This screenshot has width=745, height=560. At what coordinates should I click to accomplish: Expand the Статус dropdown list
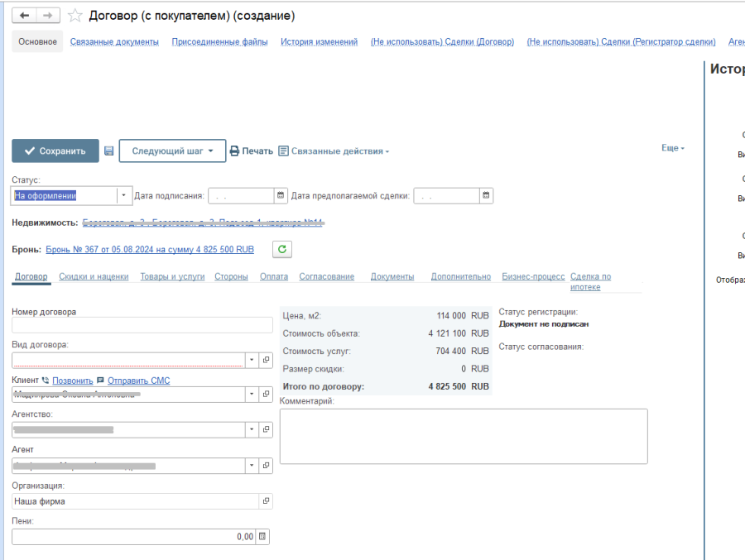124,196
